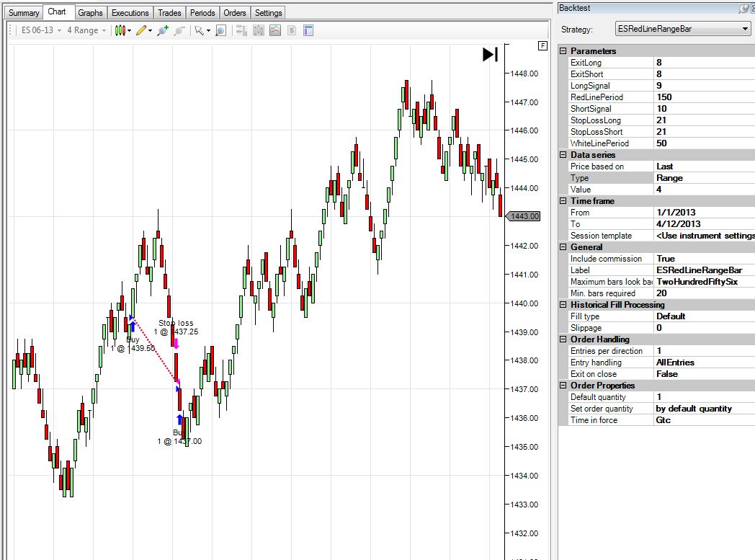The height and width of the screenshot is (560, 755).
Task: Open the Orders tab
Action: point(234,13)
